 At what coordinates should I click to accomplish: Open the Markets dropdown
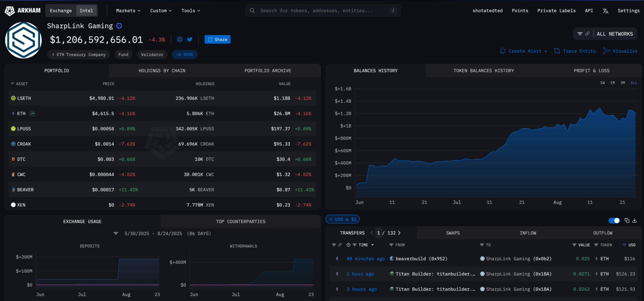coord(127,10)
